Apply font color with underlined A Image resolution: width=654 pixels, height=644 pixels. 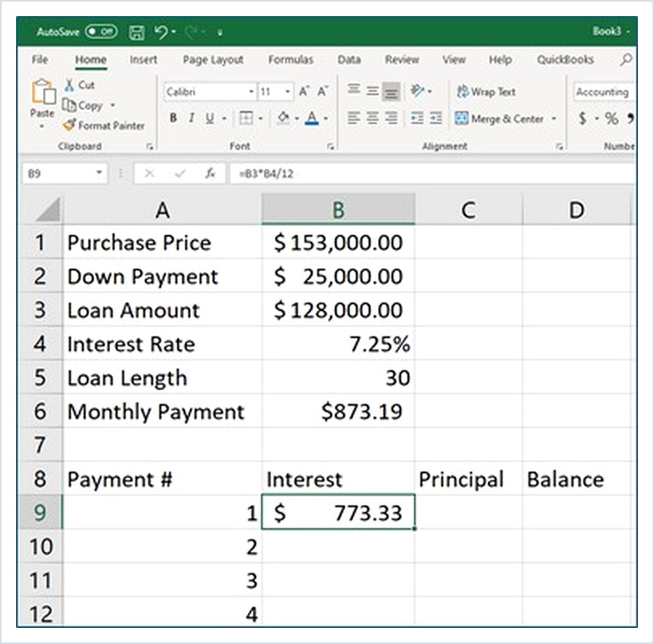(312, 118)
